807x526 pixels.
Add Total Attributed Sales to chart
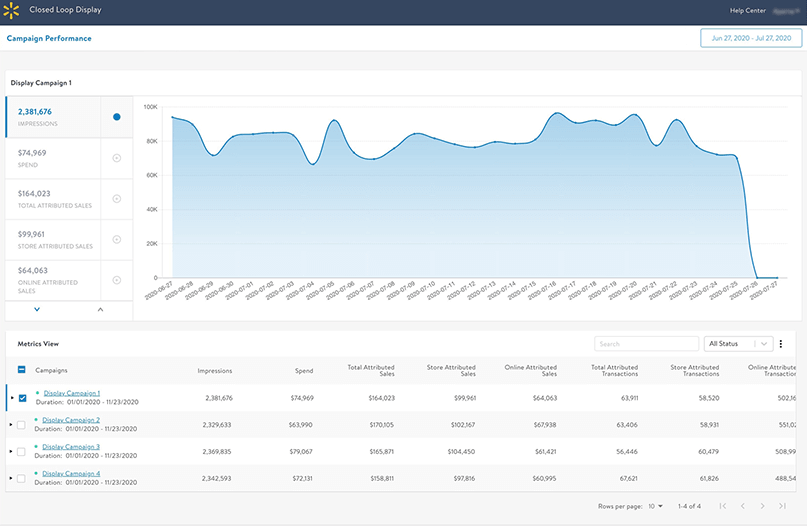coord(117,199)
